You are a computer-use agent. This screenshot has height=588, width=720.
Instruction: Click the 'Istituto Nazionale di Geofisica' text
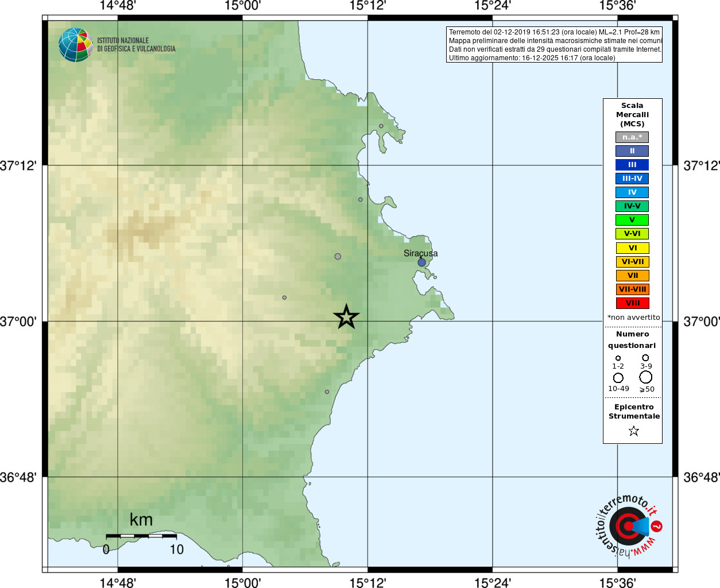click(136, 45)
